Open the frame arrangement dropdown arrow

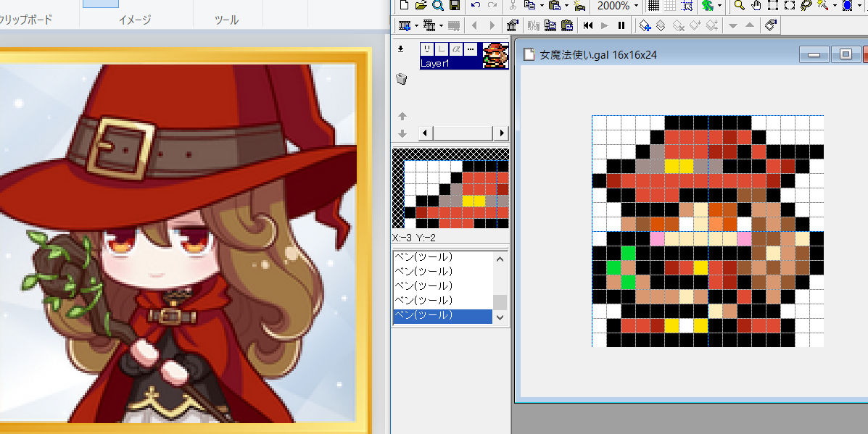coord(441,25)
